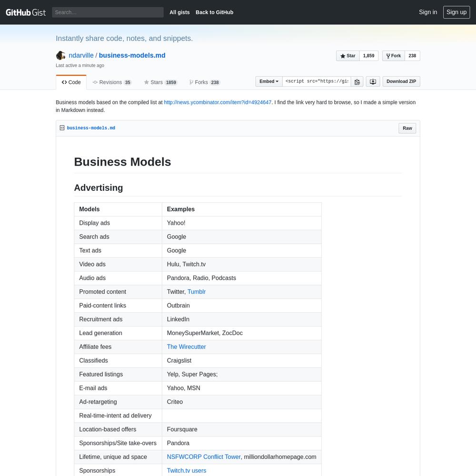Go Back to GitHub

click(214, 12)
